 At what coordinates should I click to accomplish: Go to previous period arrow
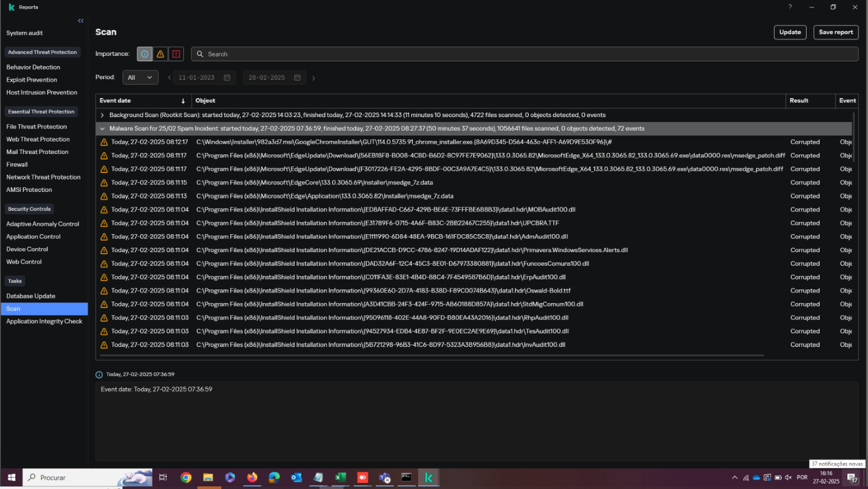pyautogui.click(x=169, y=78)
